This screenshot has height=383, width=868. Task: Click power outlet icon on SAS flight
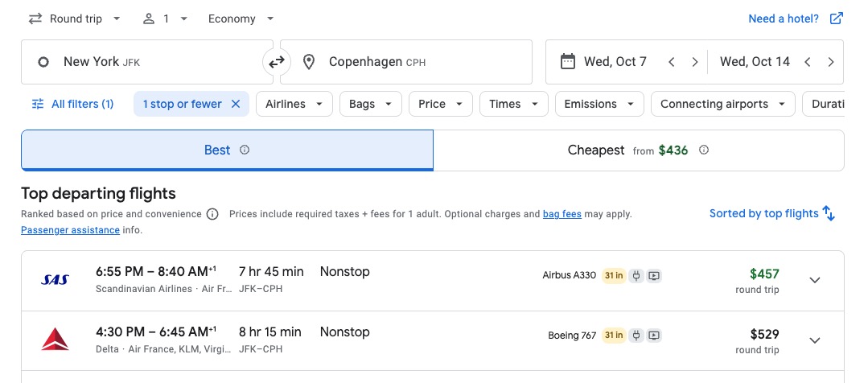[636, 275]
